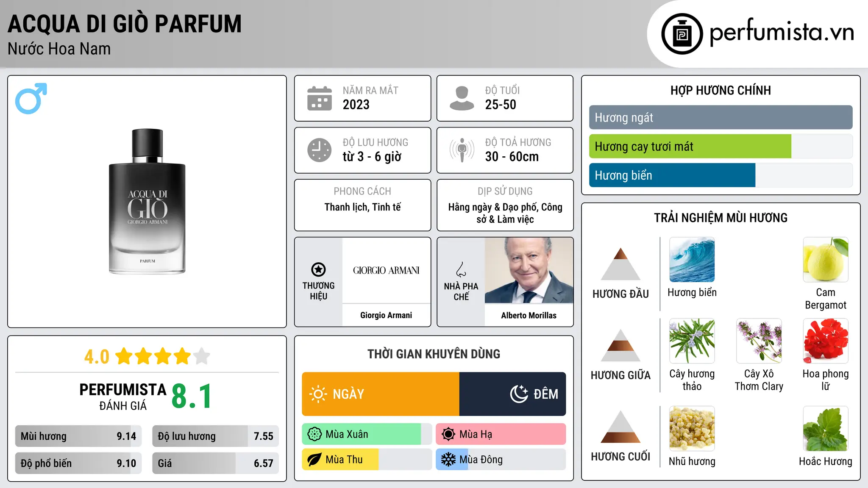Viewport: 868px width, 488px height.
Task: Click the Perfumista Đánh giá label
Action: click(x=123, y=396)
